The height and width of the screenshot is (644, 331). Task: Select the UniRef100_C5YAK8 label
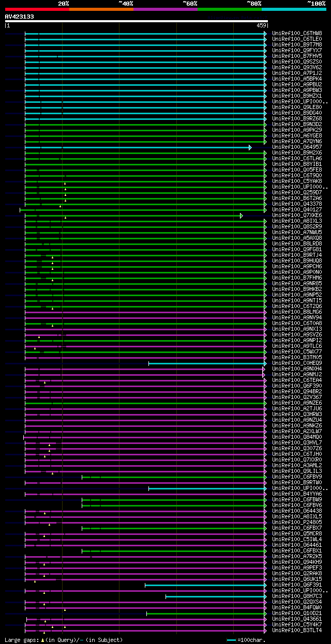(x=297, y=181)
